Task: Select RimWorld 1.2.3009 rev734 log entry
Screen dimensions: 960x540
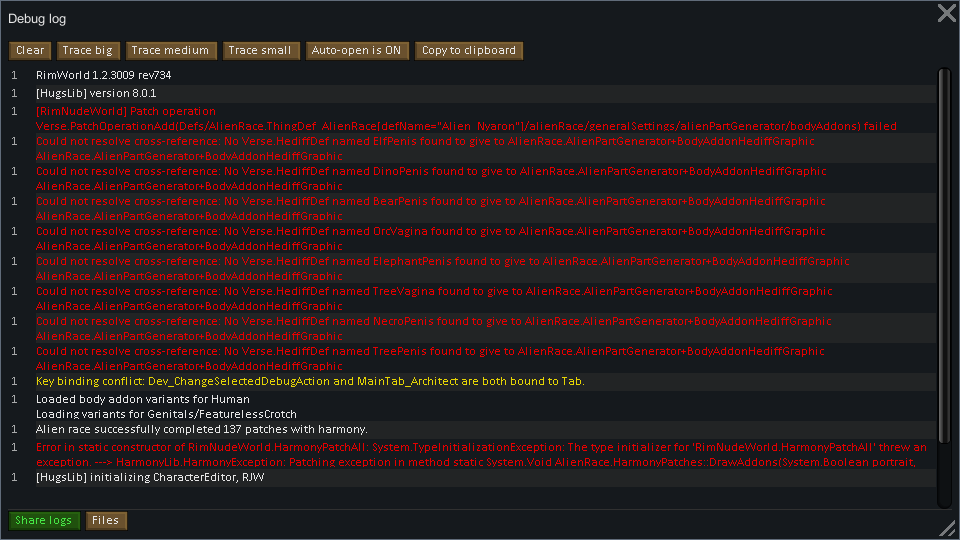Action: tap(471, 75)
